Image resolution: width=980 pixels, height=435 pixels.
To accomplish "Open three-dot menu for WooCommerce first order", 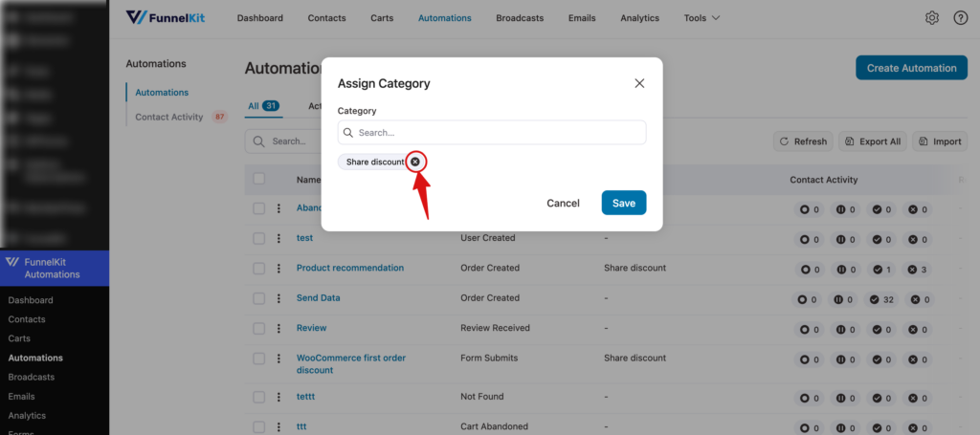I will tap(278, 359).
